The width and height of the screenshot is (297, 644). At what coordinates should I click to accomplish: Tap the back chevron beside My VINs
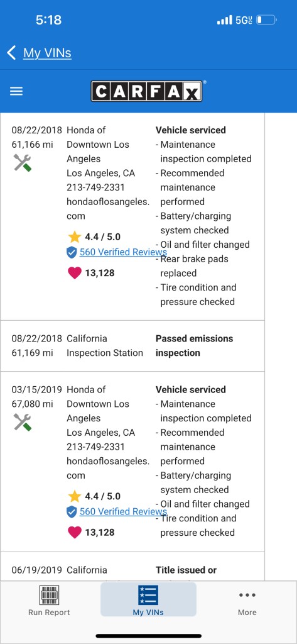[11, 53]
